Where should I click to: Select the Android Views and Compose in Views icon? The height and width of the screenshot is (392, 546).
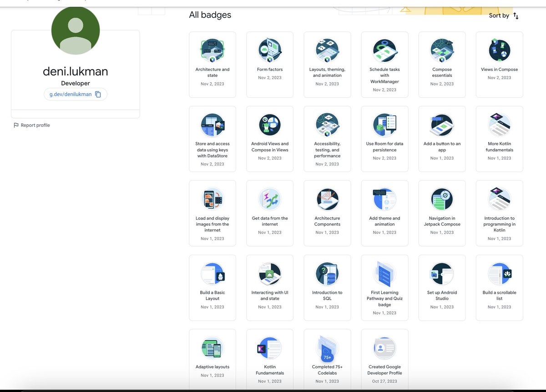[x=270, y=125]
